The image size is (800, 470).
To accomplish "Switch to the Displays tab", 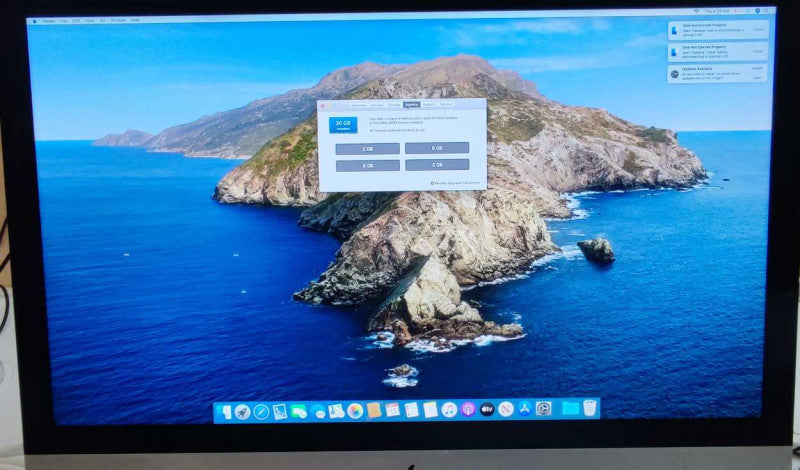I will point(377,105).
